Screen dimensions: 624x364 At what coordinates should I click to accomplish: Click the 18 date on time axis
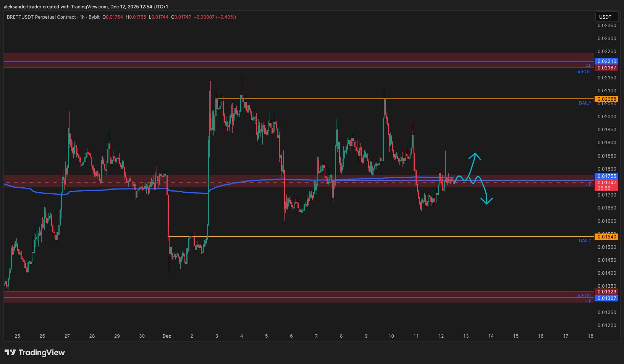590,336
